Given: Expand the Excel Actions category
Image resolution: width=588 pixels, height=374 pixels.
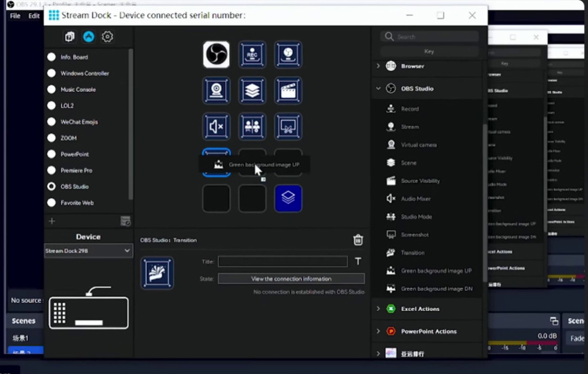Looking at the screenshot, I should pos(378,309).
